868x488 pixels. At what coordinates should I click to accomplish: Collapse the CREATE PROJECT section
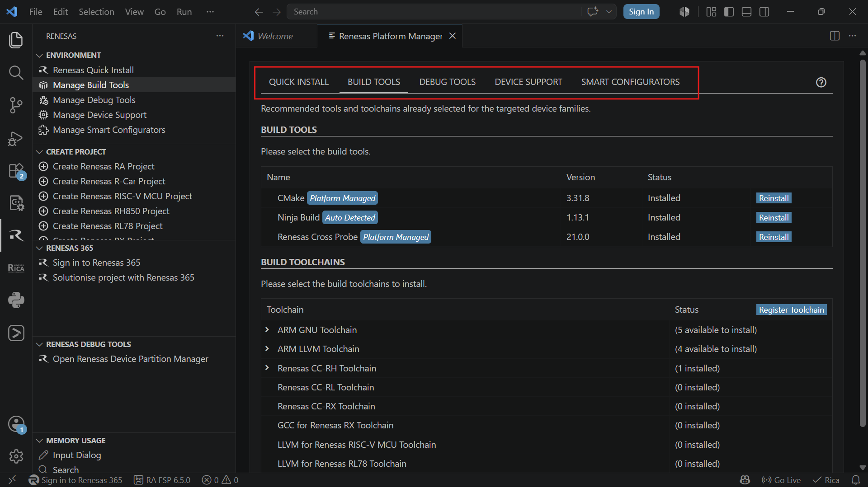(x=40, y=152)
